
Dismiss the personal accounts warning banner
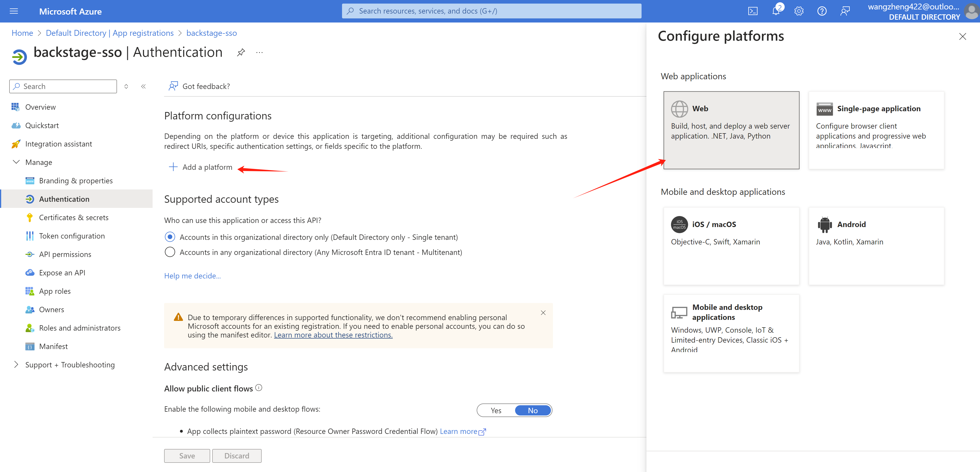click(x=543, y=313)
